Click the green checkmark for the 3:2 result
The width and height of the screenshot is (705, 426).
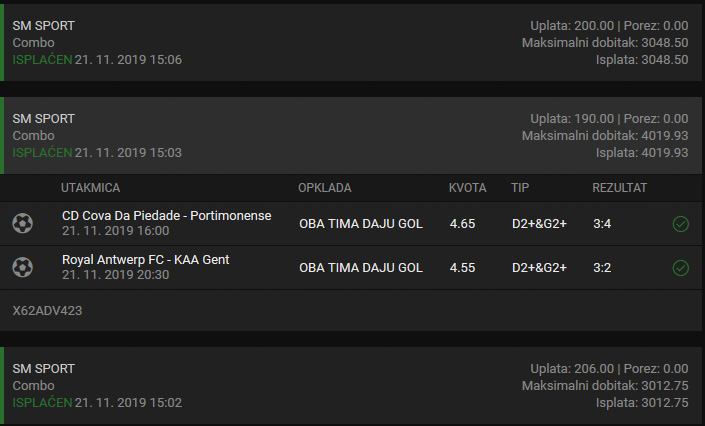(681, 268)
